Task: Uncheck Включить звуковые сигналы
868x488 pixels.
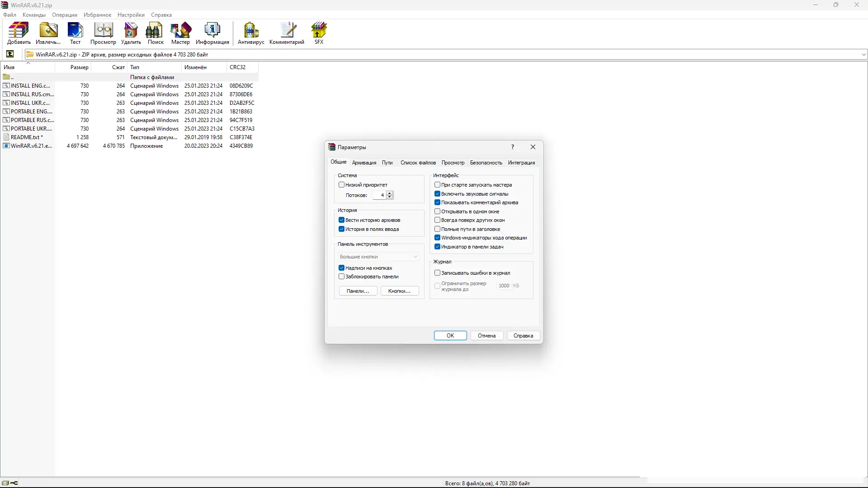Action: coord(438,194)
